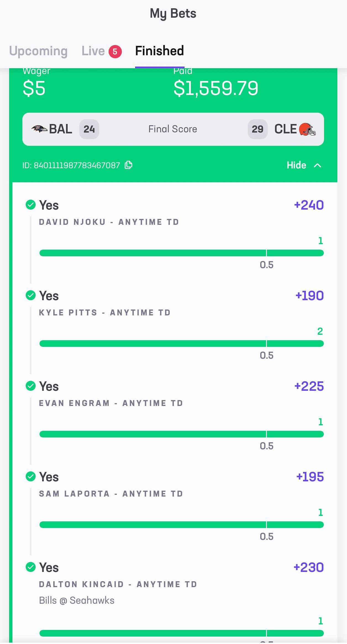
Task: Open the Live bets tab
Action: point(93,51)
